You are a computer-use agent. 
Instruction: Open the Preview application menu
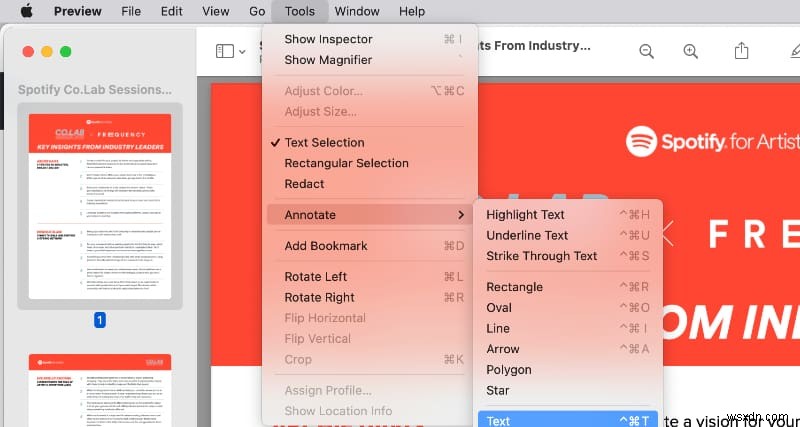point(78,11)
